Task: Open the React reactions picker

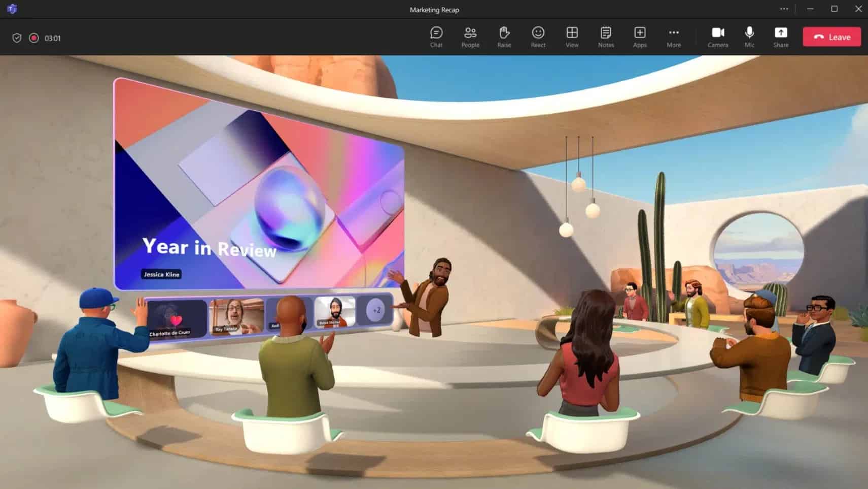Action: tap(538, 37)
